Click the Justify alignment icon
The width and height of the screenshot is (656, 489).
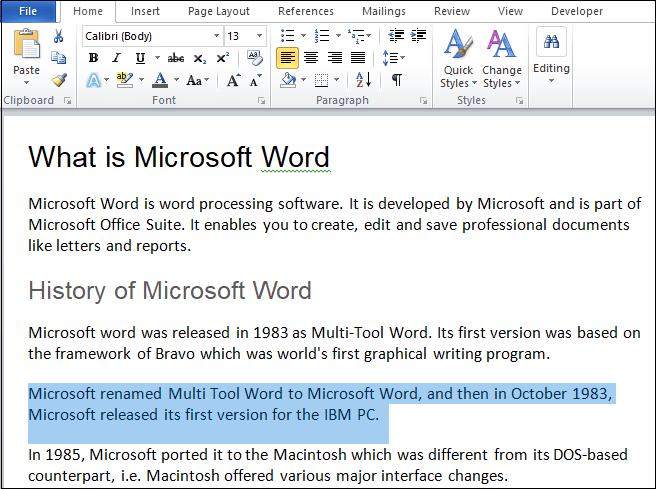coord(358,58)
